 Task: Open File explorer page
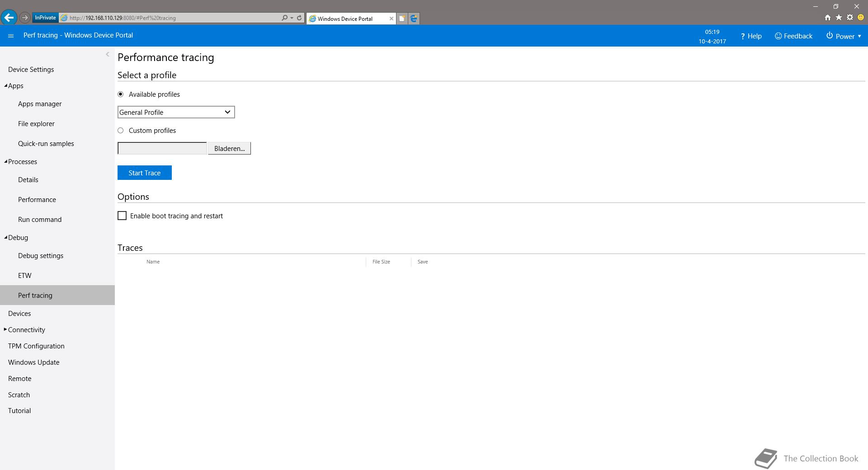pos(36,124)
